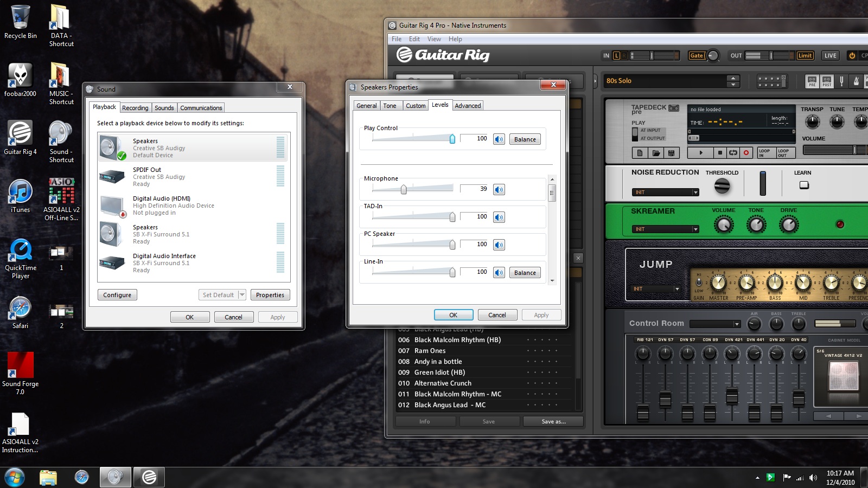Click Properties in Sound dialog
The height and width of the screenshot is (488, 868).
270,295
